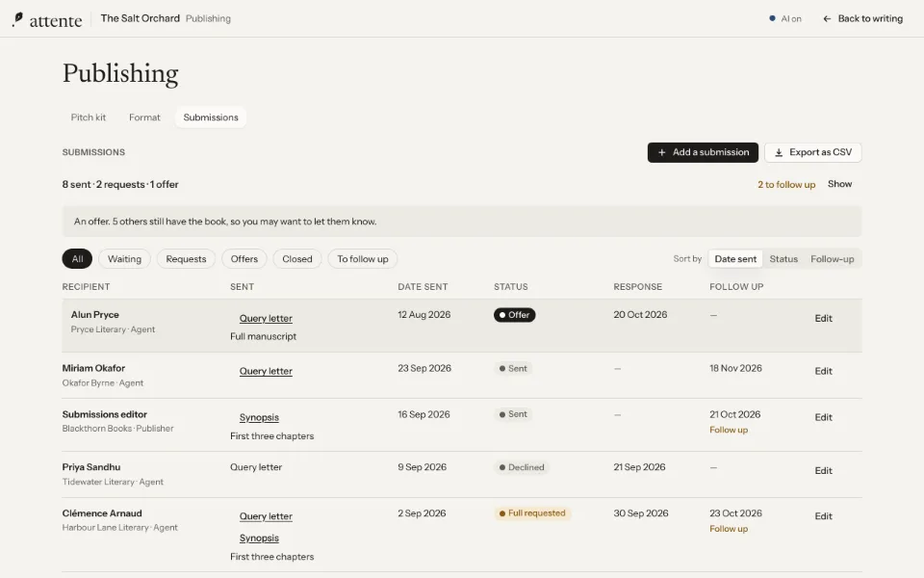The width and height of the screenshot is (924, 578).
Task: Click the 2 to follow up text
Action: click(786, 185)
